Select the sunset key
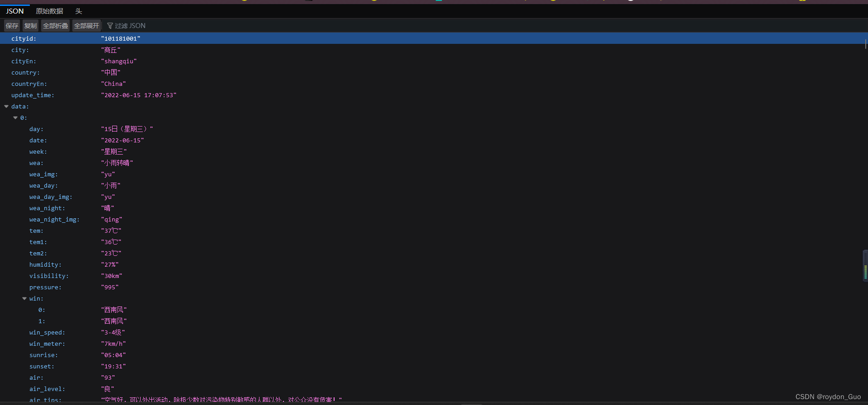The width and height of the screenshot is (868, 405). [x=42, y=366]
